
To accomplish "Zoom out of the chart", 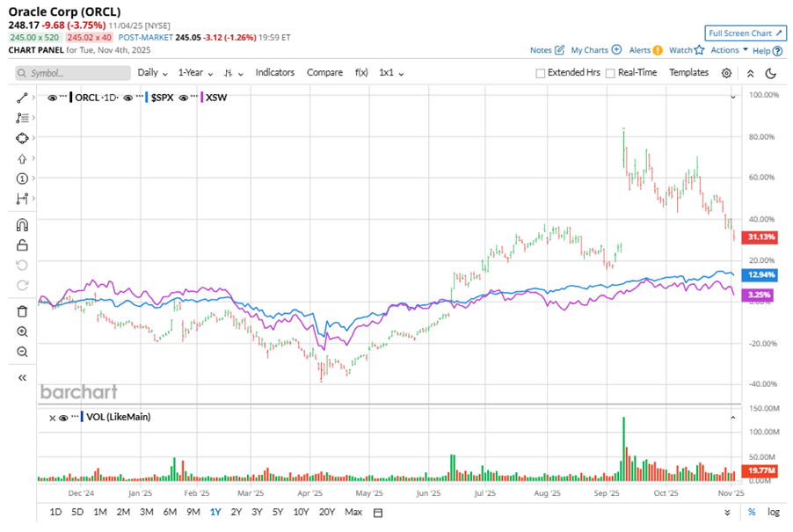I will [x=22, y=352].
